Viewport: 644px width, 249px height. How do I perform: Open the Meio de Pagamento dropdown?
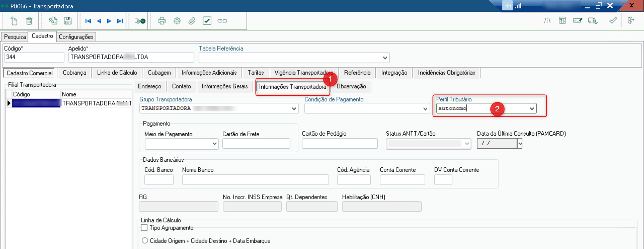[x=215, y=144]
